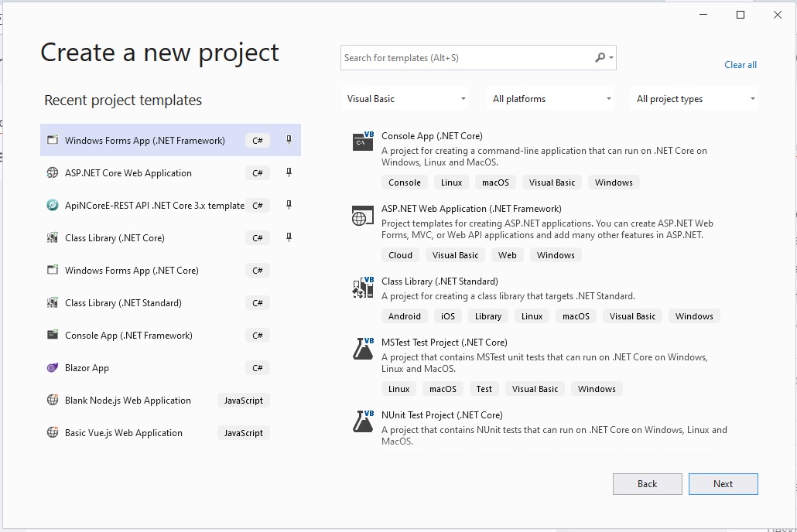Image resolution: width=797 pixels, height=532 pixels.
Task: Click the Back button
Action: [x=647, y=484]
